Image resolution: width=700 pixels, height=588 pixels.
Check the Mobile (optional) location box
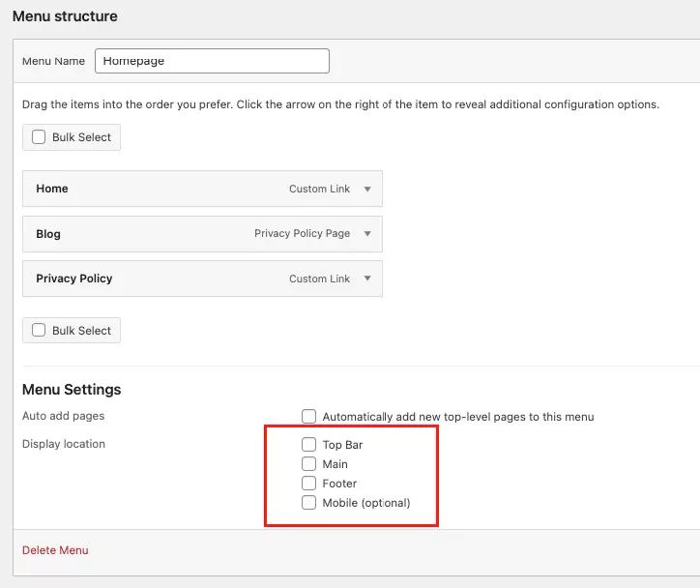pos(308,503)
